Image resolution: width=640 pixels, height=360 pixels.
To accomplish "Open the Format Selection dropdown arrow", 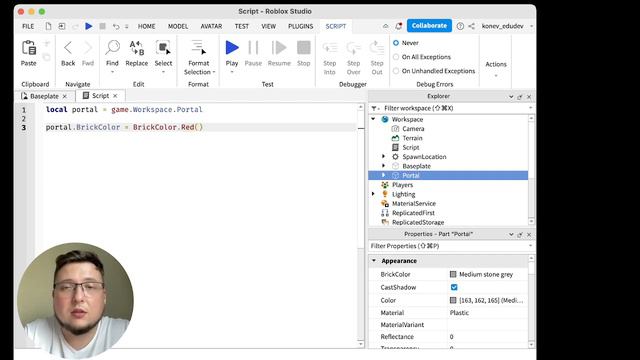I will coord(214,72).
